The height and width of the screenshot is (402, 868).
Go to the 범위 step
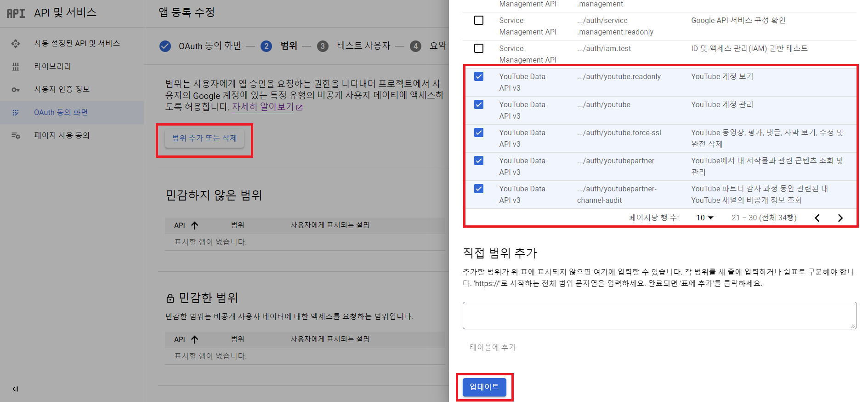point(289,46)
